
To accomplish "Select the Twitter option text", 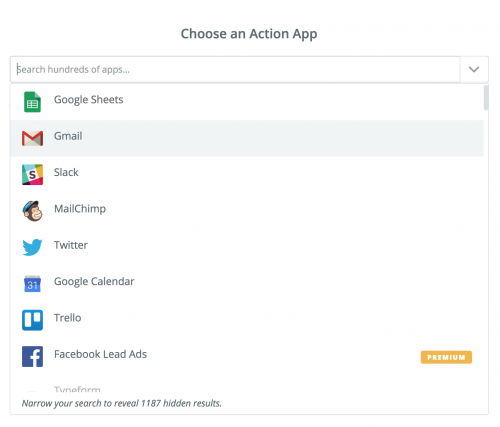I will [x=71, y=245].
